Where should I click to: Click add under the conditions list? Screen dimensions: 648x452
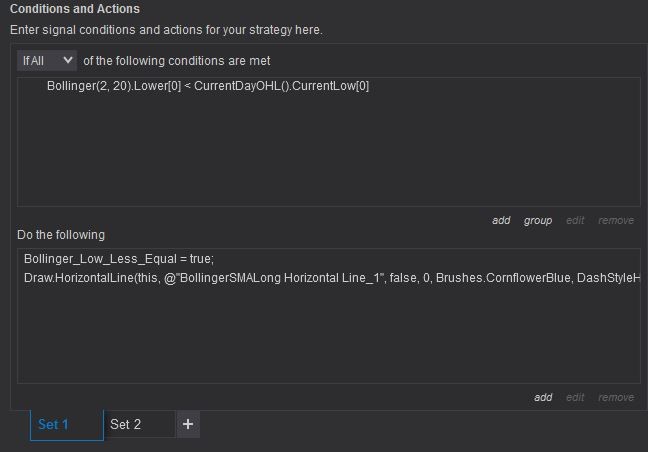(501, 220)
